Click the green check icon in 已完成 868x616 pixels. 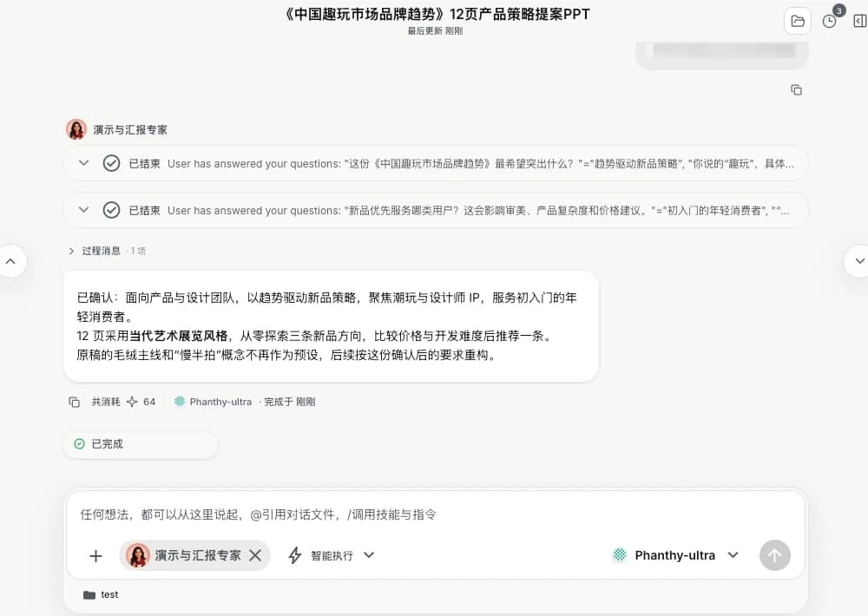pos(79,444)
